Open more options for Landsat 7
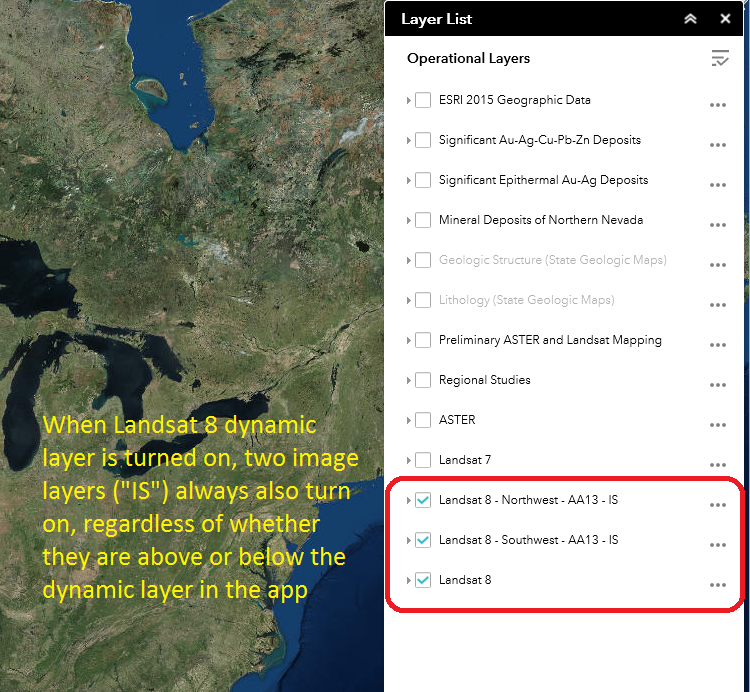Image resolution: width=750 pixels, height=692 pixels. coord(718,465)
